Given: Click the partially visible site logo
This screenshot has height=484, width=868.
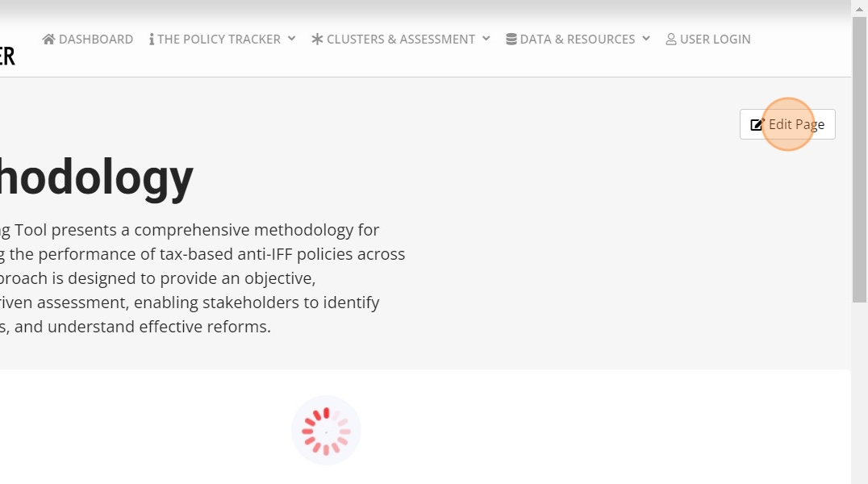Looking at the screenshot, I should click(7, 56).
